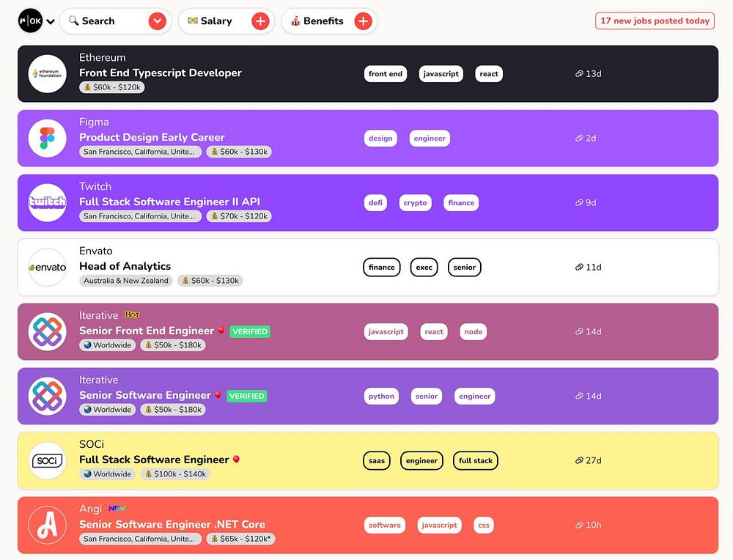Click the Angi logo icon
733x560 pixels.
47,526
